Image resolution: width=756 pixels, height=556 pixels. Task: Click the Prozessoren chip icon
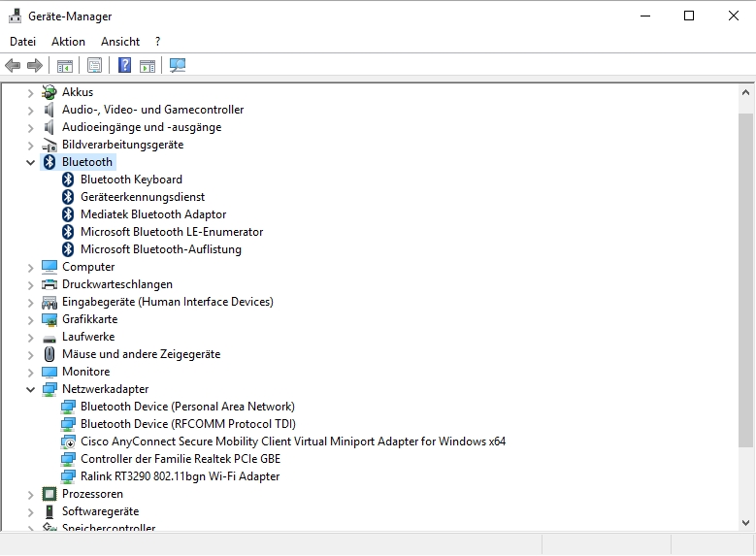[x=49, y=494]
